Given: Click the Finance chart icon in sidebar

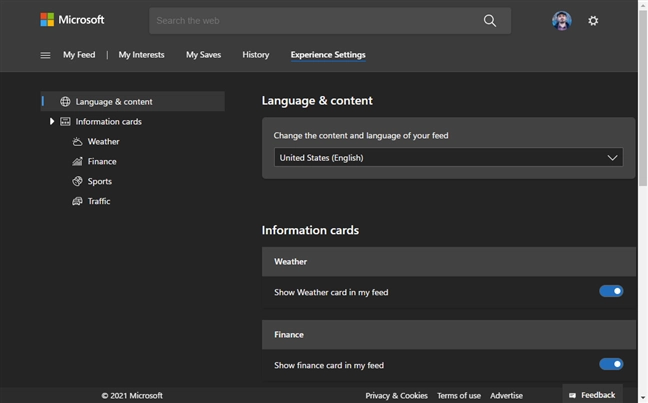Looking at the screenshot, I should click(x=77, y=161).
